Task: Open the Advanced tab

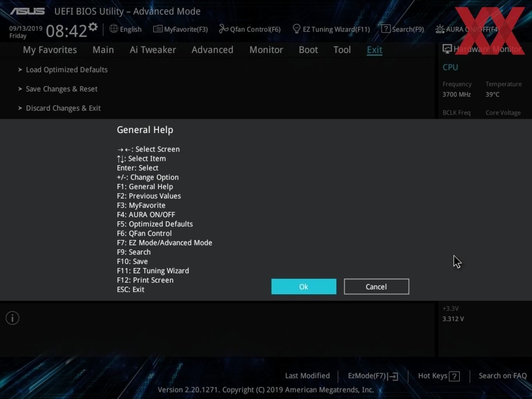Action: tap(212, 50)
